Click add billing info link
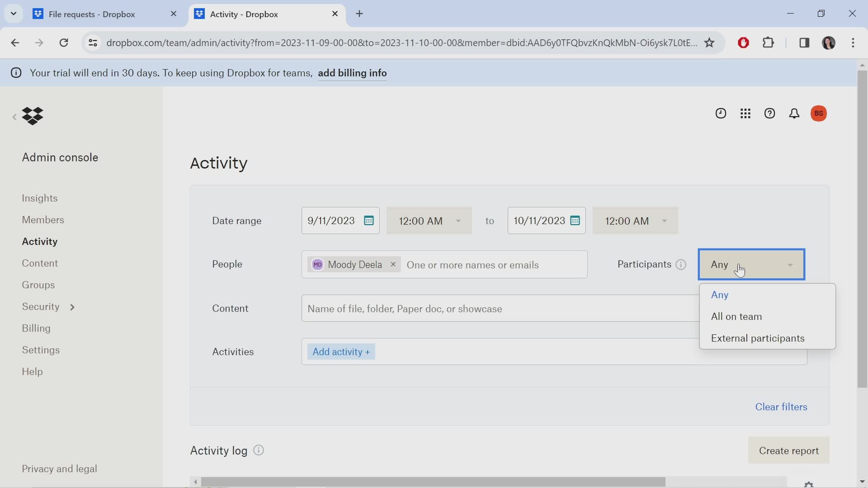 point(352,73)
